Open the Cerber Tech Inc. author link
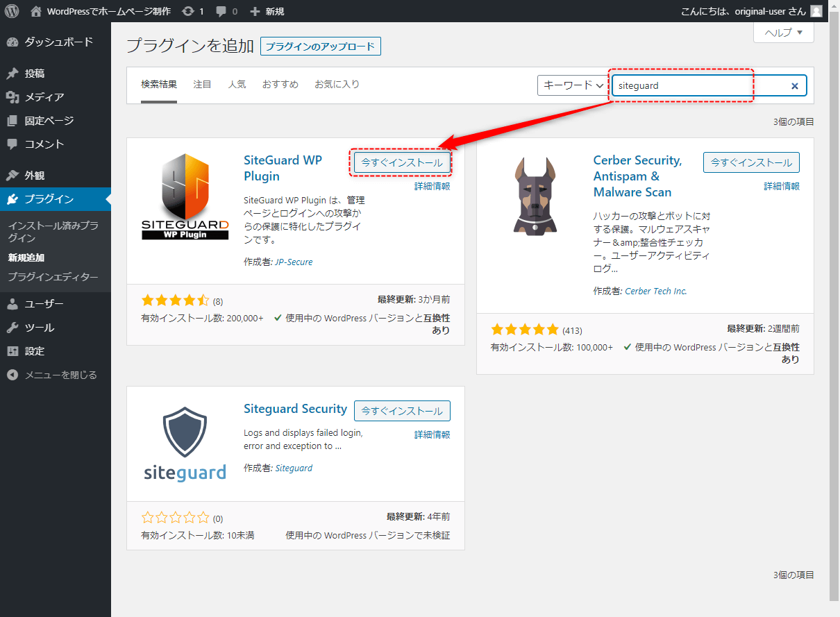This screenshot has width=840, height=617. click(x=656, y=291)
